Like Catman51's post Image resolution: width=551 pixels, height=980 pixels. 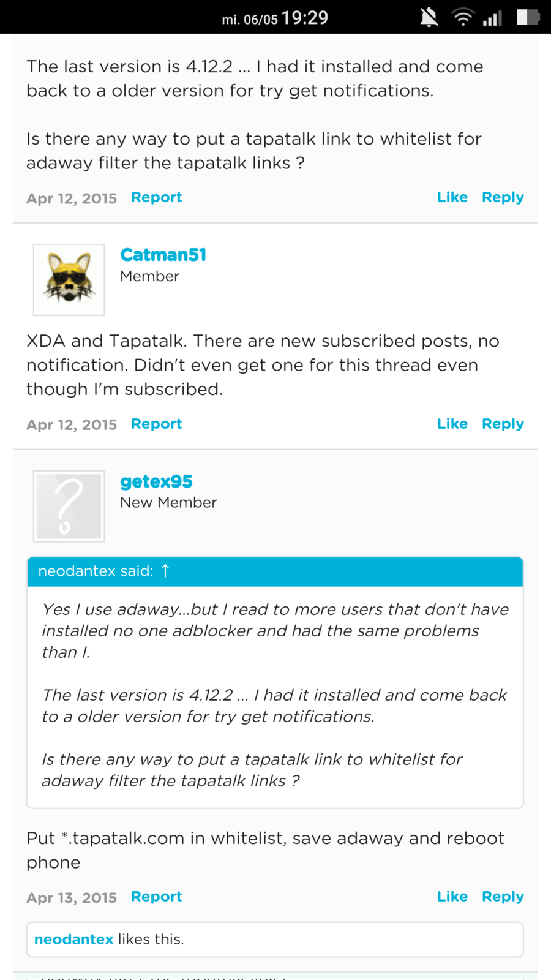pyautogui.click(x=452, y=424)
